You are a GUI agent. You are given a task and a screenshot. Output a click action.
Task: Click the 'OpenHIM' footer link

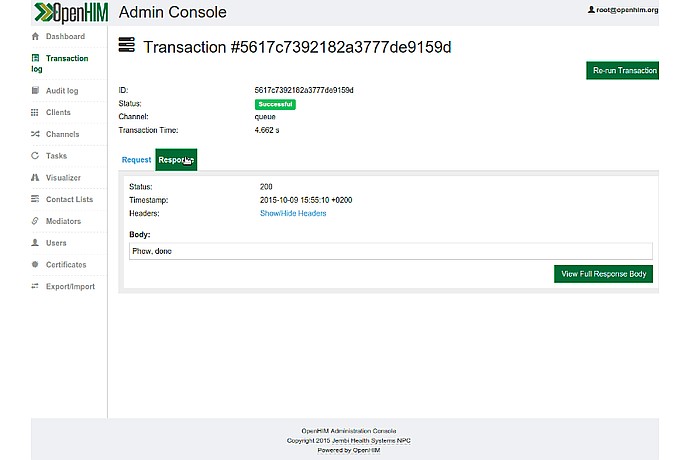pos(366,450)
